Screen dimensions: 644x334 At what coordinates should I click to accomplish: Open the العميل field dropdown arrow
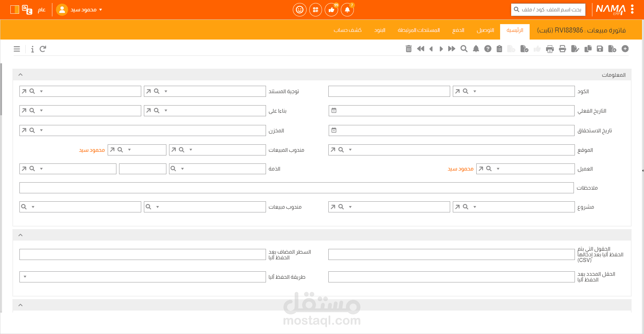(498, 169)
